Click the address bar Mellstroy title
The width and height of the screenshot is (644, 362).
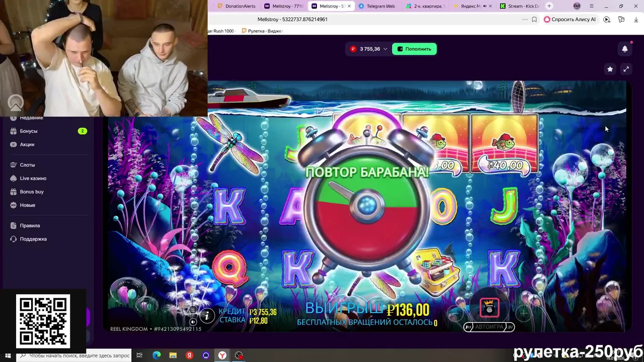click(x=292, y=20)
